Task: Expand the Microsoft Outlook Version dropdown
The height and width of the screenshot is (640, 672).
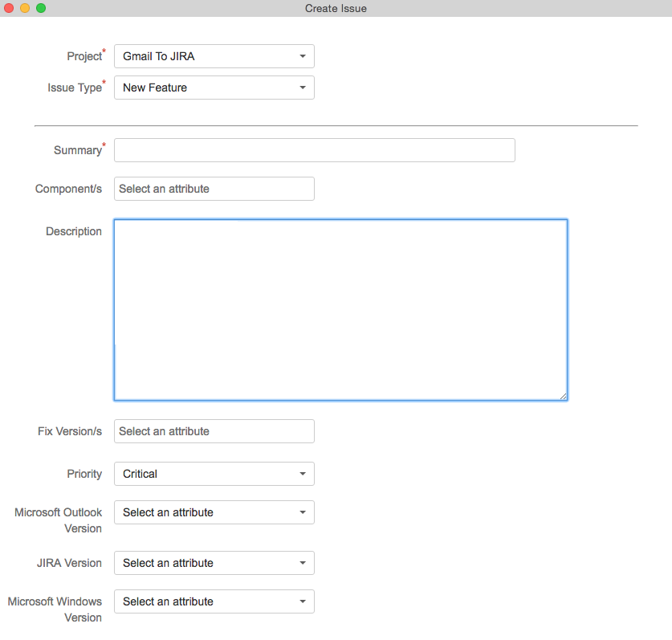Action: (214, 512)
